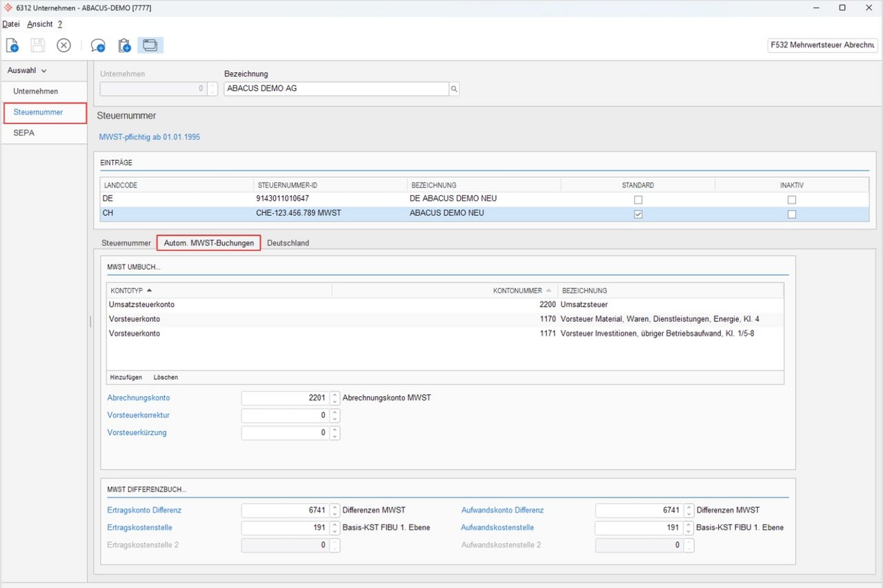Enable the Inaktiv checkbox for DE entry
Image resolution: width=883 pixels, height=588 pixels.
[x=792, y=200]
